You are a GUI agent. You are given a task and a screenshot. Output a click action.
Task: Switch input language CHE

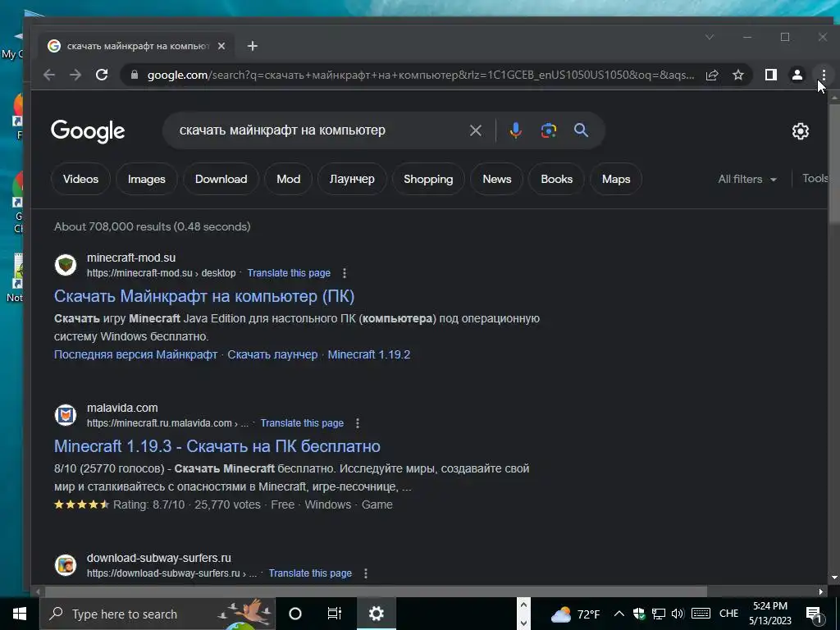coord(729,614)
